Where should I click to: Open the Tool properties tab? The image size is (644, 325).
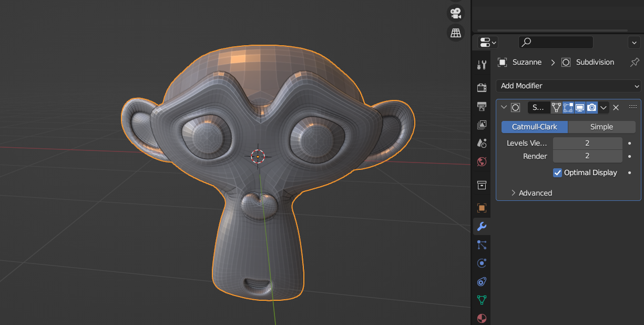pos(482,65)
